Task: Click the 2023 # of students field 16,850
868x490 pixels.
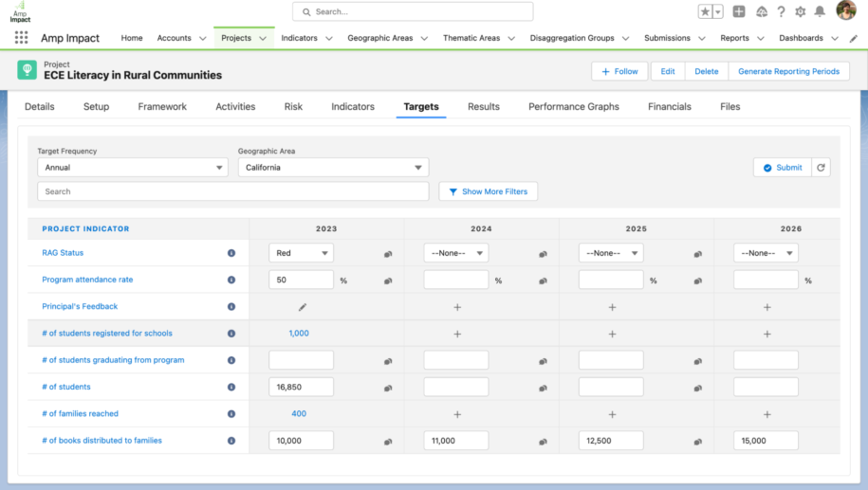Action: pyautogui.click(x=301, y=387)
